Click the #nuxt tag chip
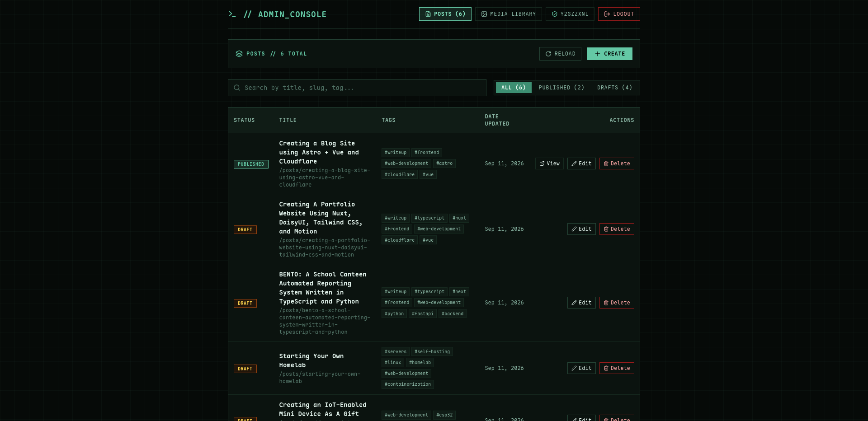 (x=459, y=218)
